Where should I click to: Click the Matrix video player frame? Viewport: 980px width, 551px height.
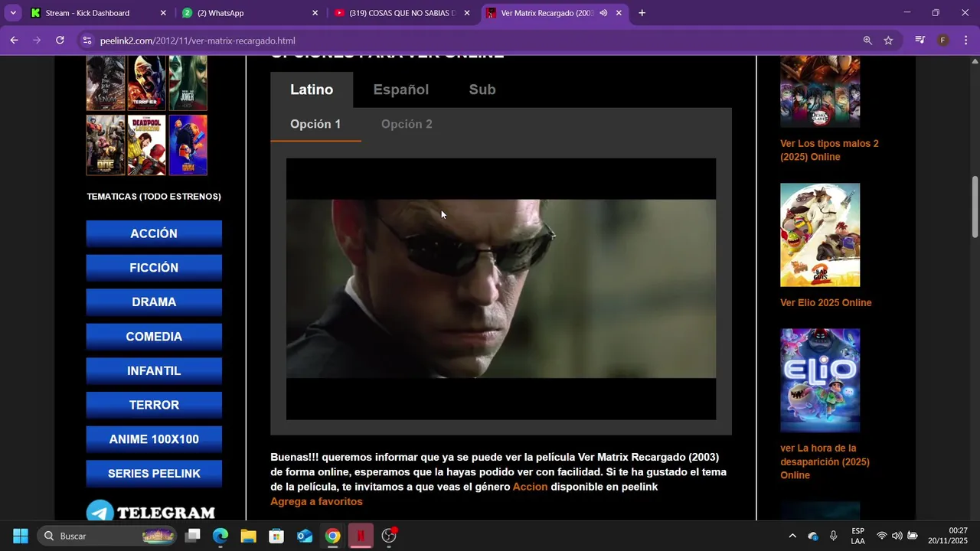point(501,289)
